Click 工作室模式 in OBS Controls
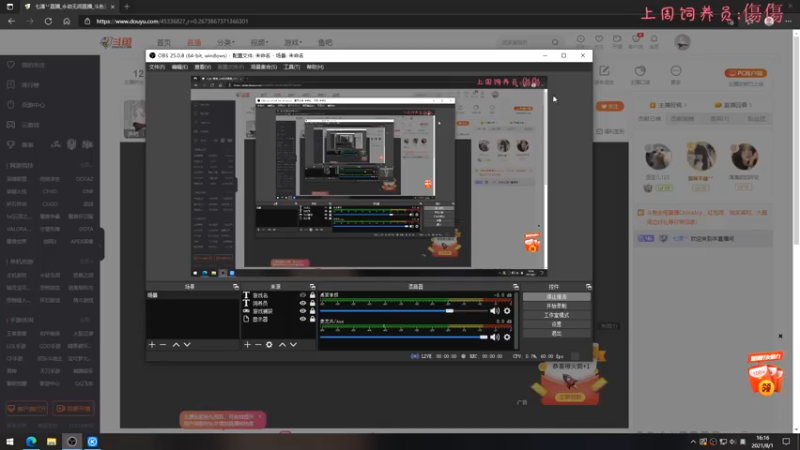800x450 pixels. click(x=556, y=315)
